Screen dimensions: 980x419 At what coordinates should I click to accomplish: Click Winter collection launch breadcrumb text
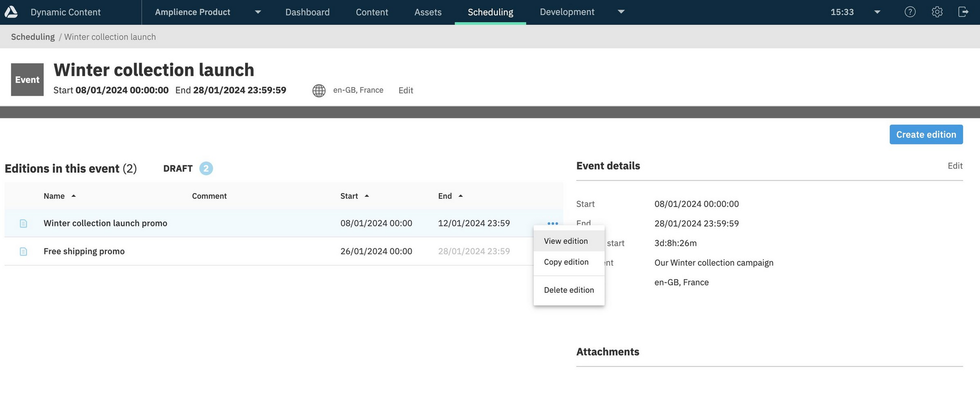coord(110,37)
